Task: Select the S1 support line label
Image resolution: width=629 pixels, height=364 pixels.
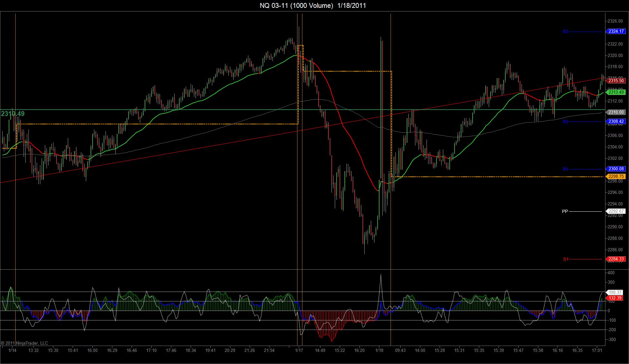Action: pos(566,259)
